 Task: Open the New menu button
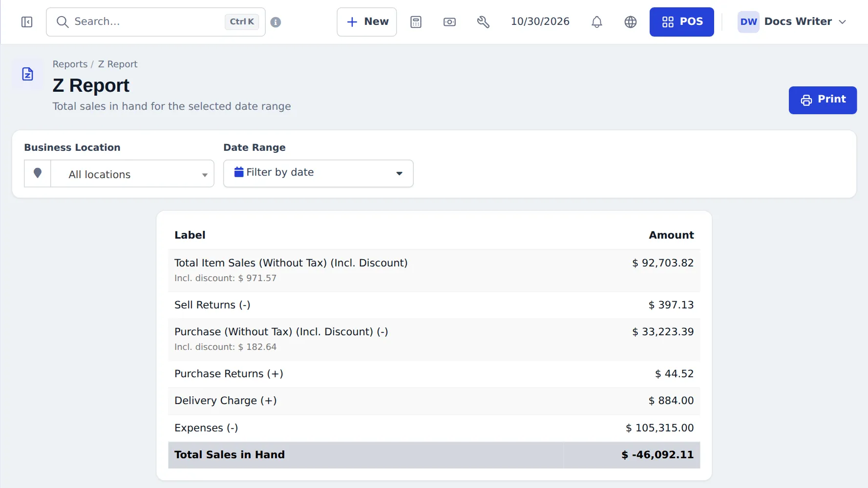[x=367, y=22]
